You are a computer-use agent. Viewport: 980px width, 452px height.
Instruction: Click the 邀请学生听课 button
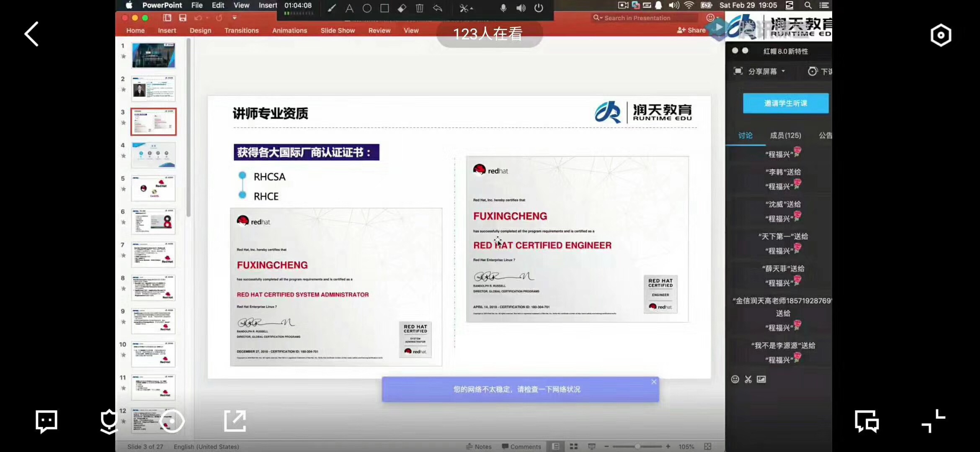coord(785,103)
